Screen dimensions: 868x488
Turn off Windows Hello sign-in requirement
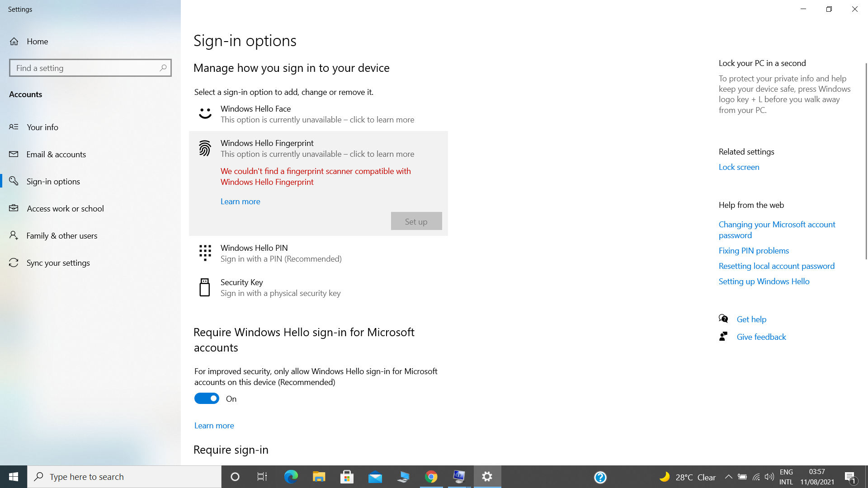click(x=207, y=398)
